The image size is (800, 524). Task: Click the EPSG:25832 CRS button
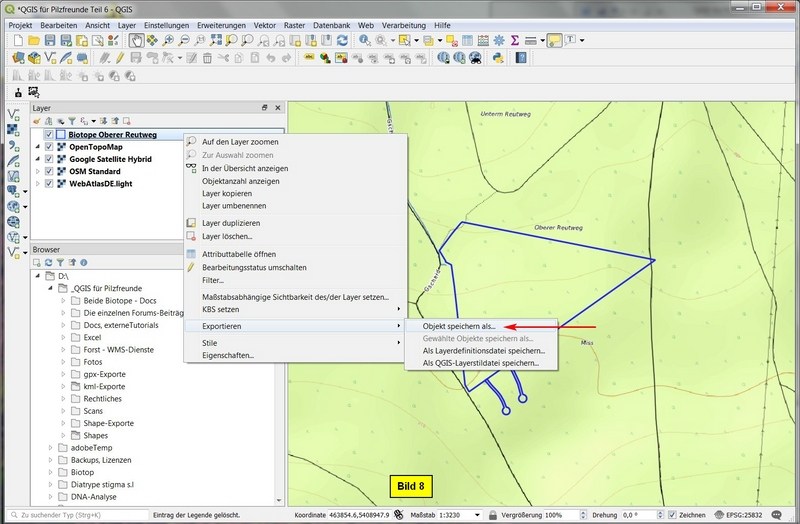tap(739, 515)
